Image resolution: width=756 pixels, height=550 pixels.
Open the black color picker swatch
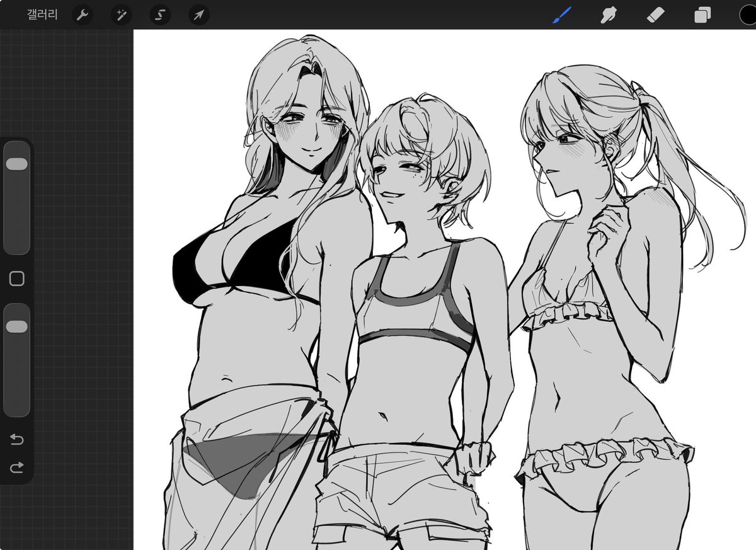pyautogui.click(x=748, y=14)
